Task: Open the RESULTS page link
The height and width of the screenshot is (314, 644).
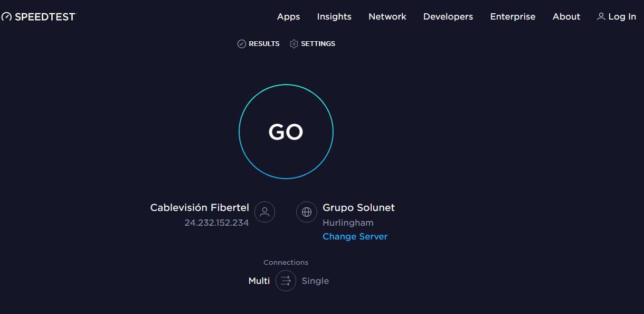Action: pos(264,44)
